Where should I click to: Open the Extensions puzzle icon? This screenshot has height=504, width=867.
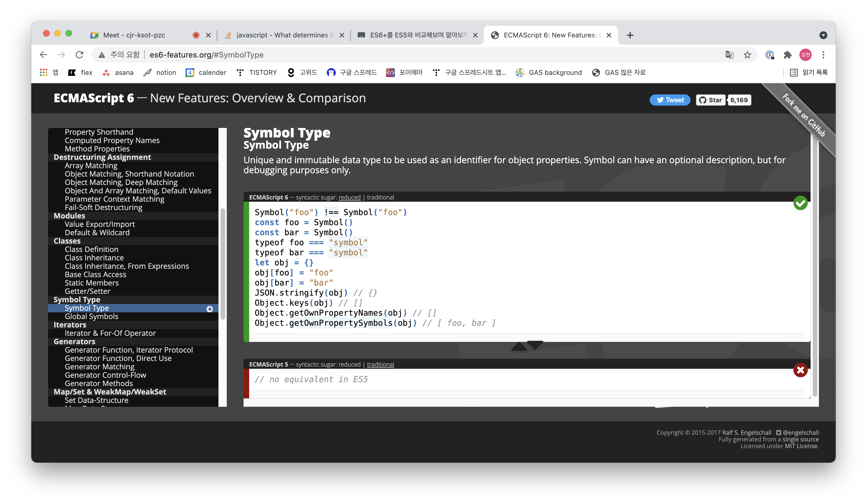coord(787,55)
